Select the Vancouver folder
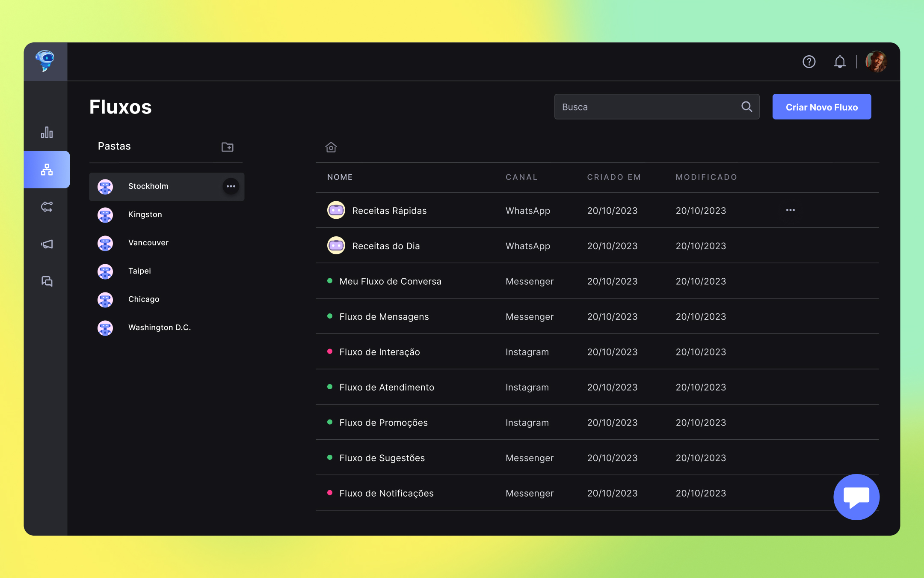 coord(148,243)
